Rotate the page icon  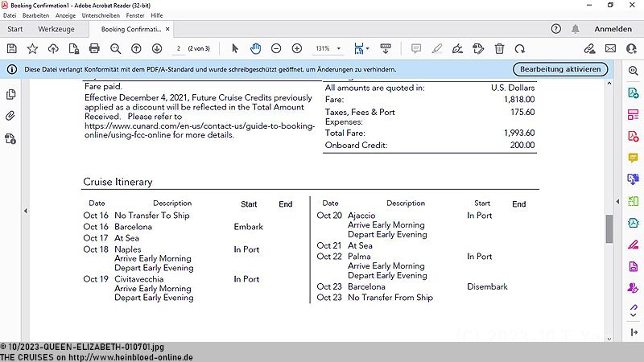point(520,48)
